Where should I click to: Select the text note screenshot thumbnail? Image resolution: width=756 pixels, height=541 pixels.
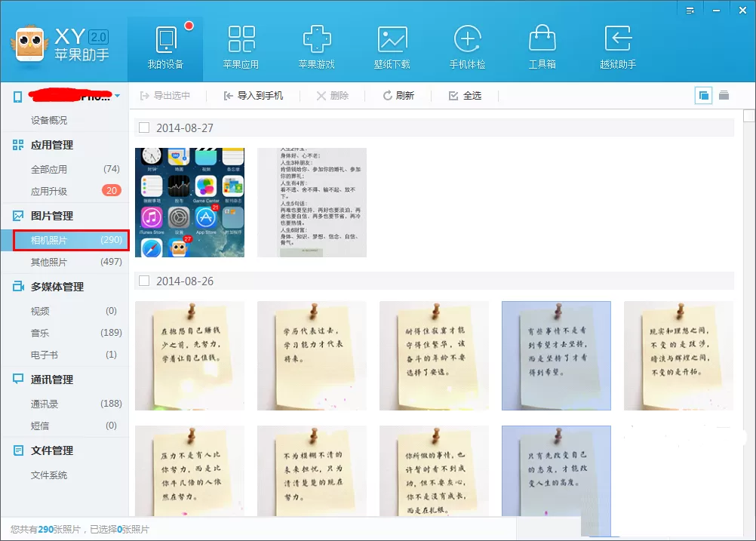coord(312,202)
